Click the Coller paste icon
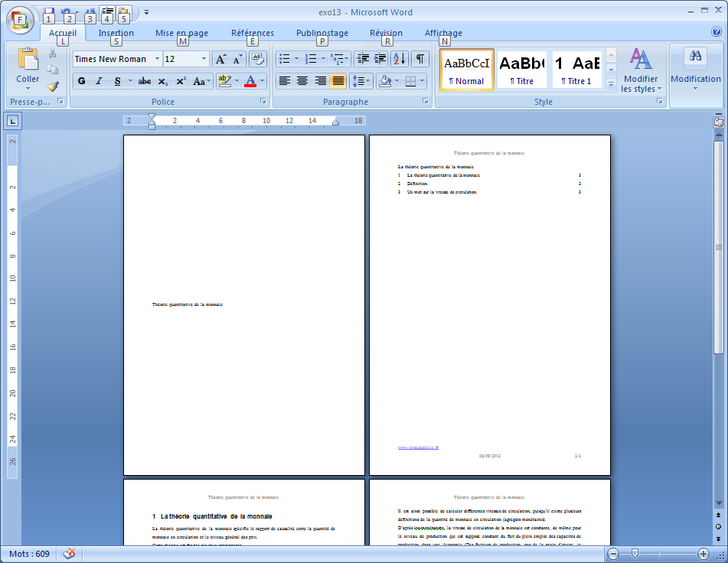 28,60
